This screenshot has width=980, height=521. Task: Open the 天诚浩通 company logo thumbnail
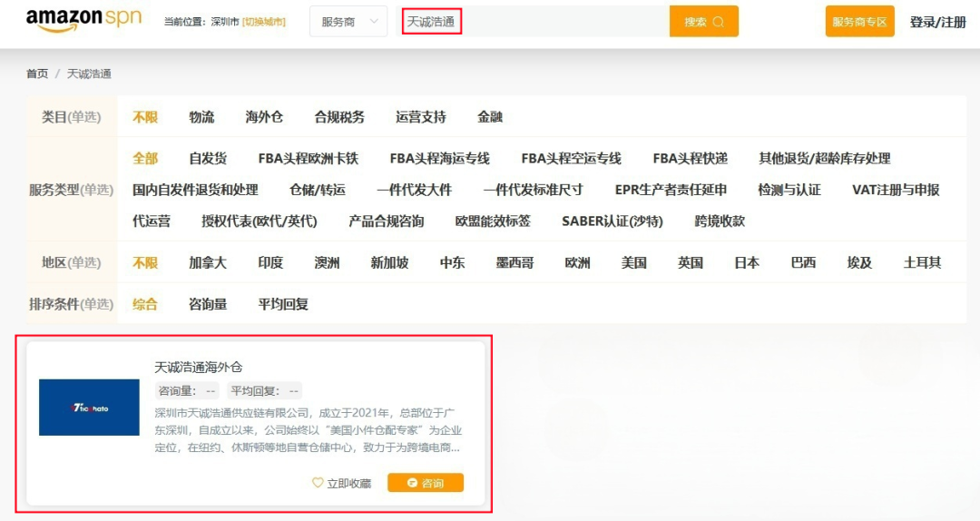(x=89, y=408)
